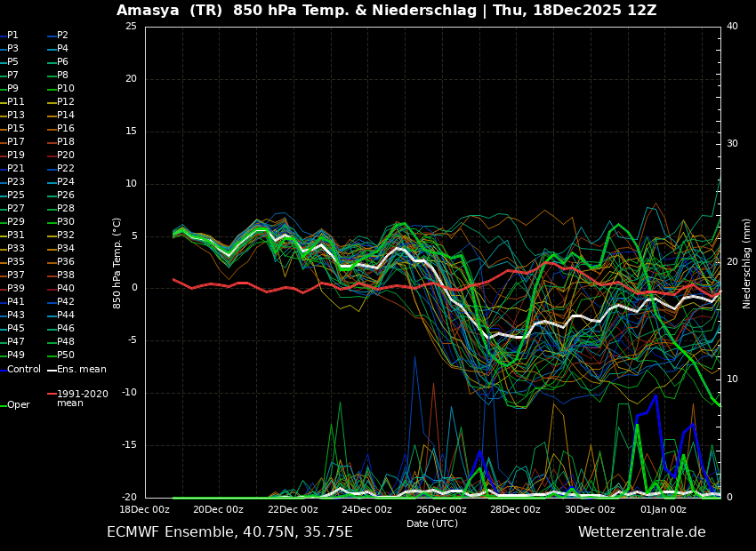
Task: Click the P17 legend label
Action: pyautogui.click(x=15, y=141)
